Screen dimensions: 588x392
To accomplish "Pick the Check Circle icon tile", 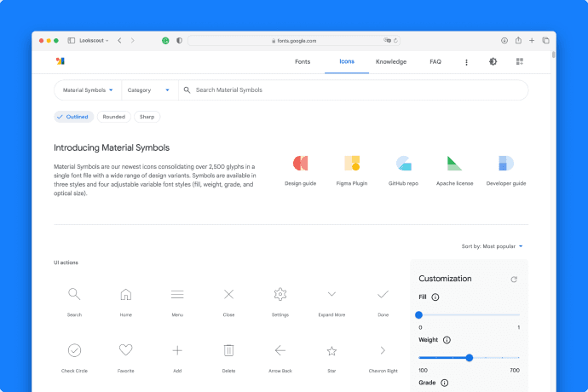I will pos(74,350).
